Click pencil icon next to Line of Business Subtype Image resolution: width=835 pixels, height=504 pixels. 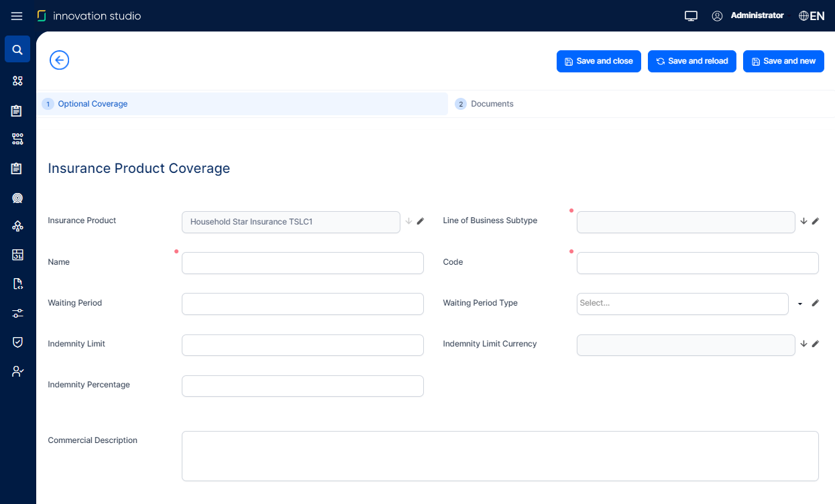816,221
